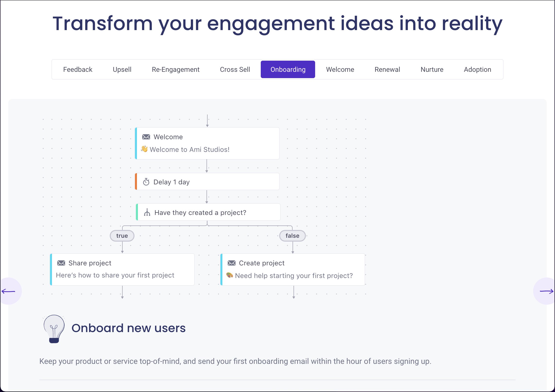Select the Upsell tab
This screenshot has width=555, height=392.
[122, 70]
